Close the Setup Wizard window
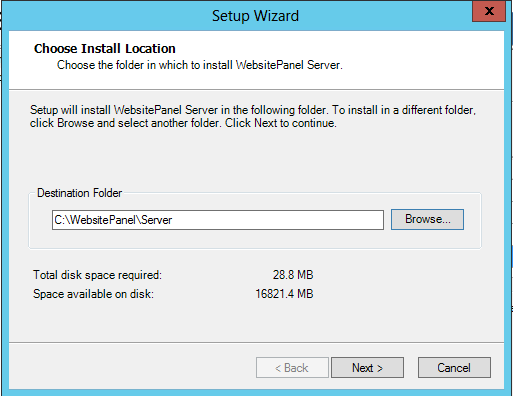The width and height of the screenshot is (513, 396). [489, 11]
